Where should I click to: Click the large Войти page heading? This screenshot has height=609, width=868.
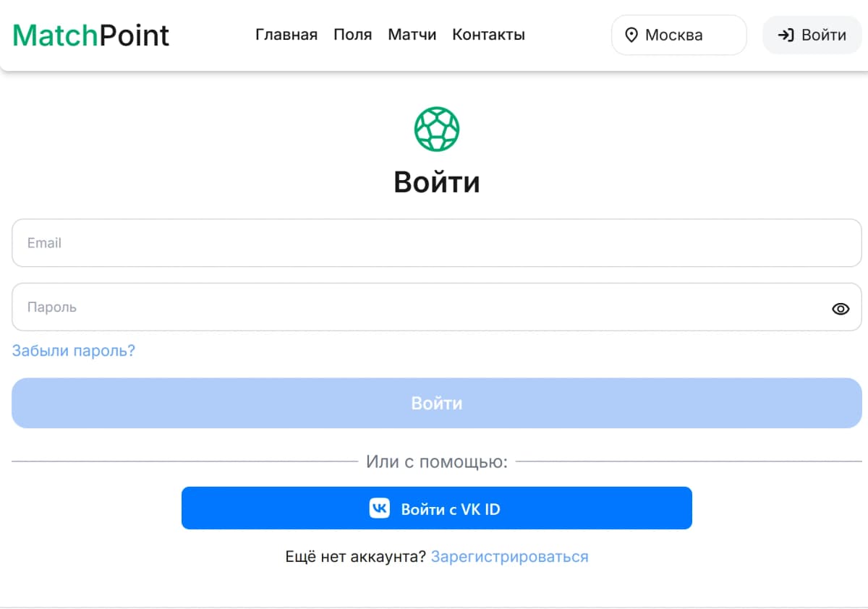click(x=436, y=182)
